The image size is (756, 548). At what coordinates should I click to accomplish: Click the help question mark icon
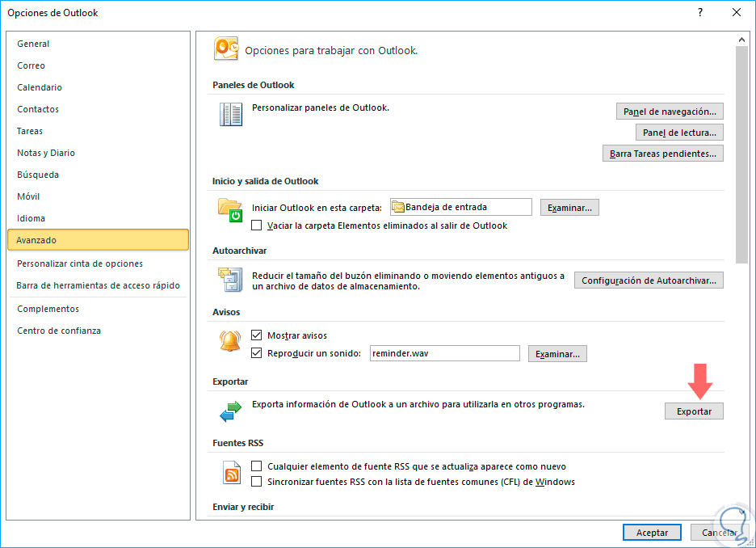pyautogui.click(x=700, y=13)
